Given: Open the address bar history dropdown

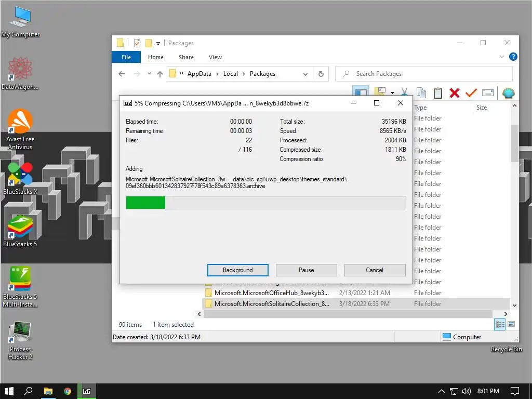Looking at the screenshot, I should [305, 74].
